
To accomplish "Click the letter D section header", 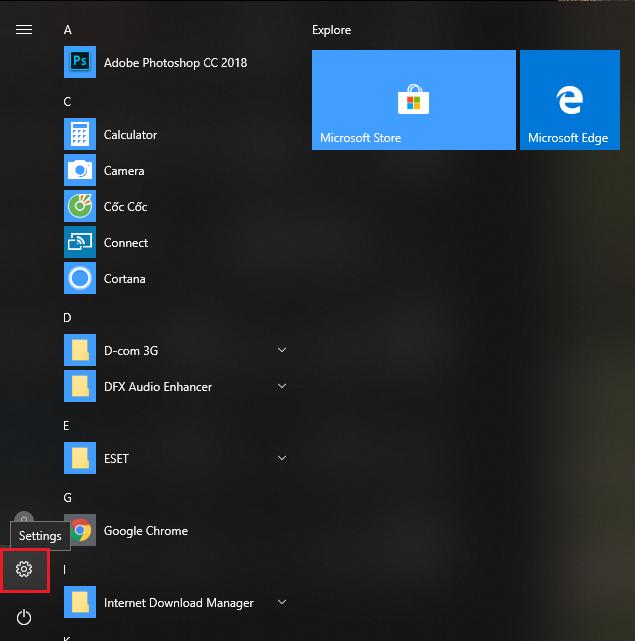I will point(67,318).
